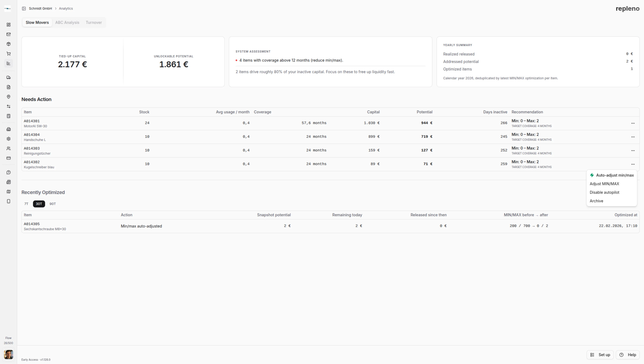This screenshot has height=364, width=644.
Task: Toggle the sidebar panel icon beside Schmidt GmbH
Action: (x=24, y=8)
